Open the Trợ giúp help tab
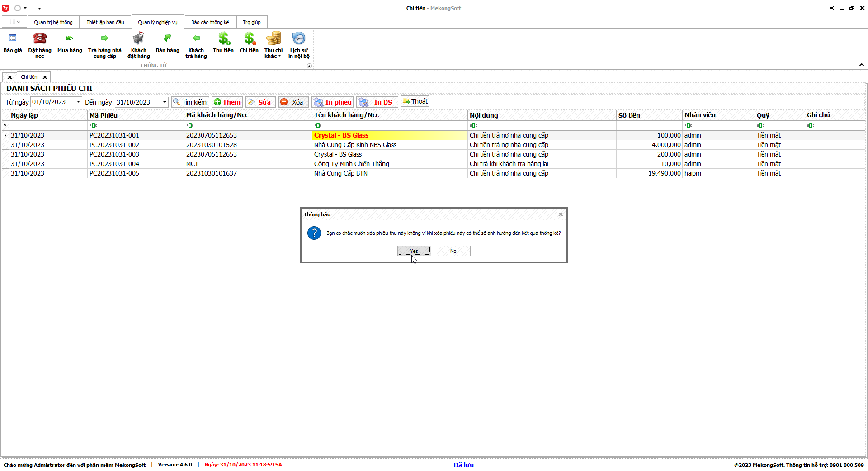Screen dimensions: 868x471 click(252, 22)
